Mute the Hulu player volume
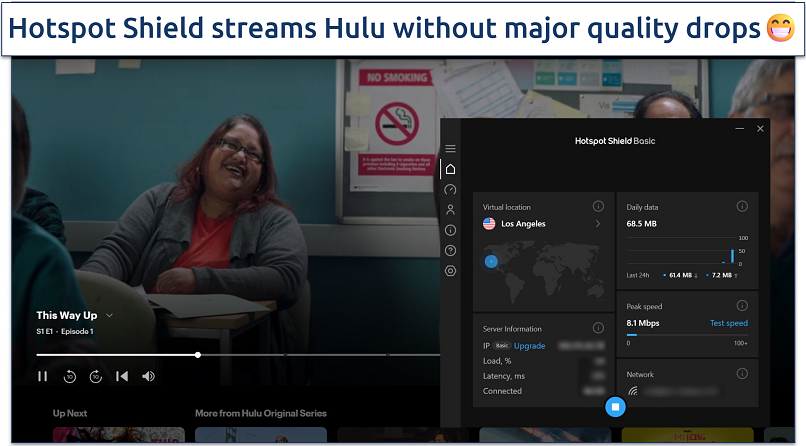The height and width of the screenshot is (446, 806). click(x=148, y=377)
